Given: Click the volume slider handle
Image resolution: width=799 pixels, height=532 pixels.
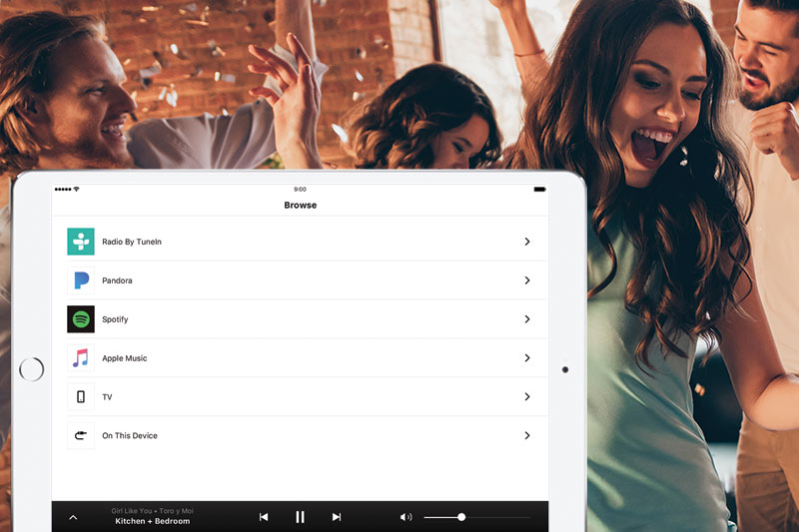Looking at the screenshot, I should [461, 517].
